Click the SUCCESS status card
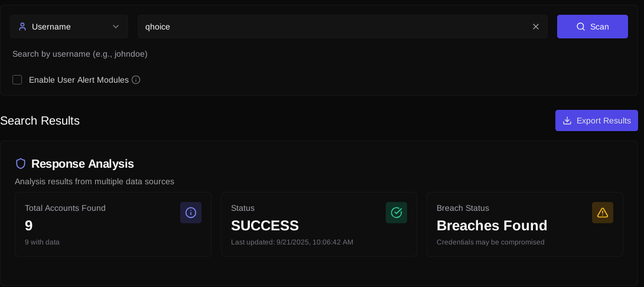The height and width of the screenshot is (287, 644). pyautogui.click(x=319, y=226)
